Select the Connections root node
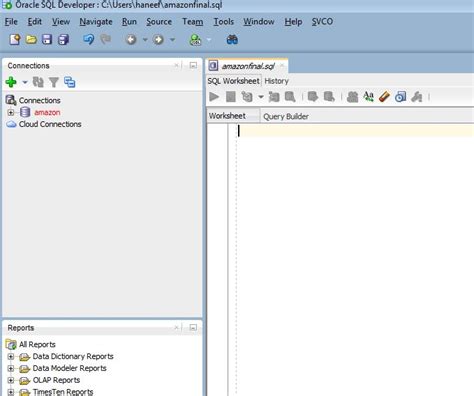The image size is (474, 396). (x=40, y=100)
